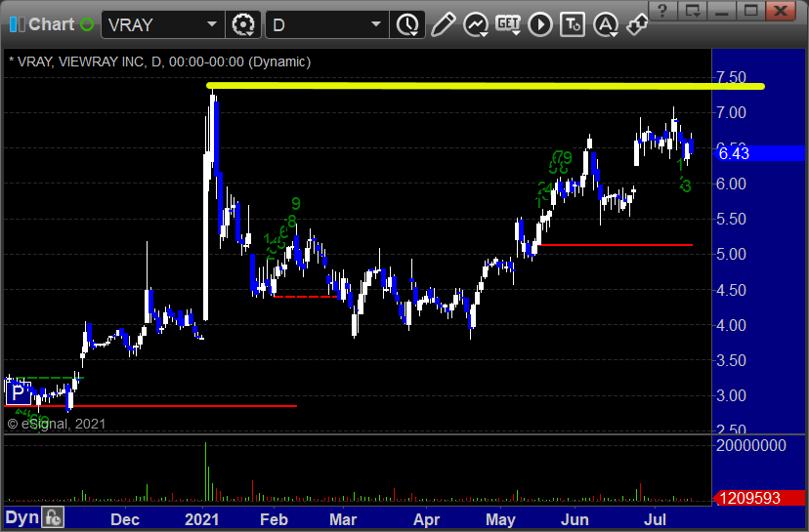The height and width of the screenshot is (532, 809).
Task: Click the link arrows icon in toolbar
Action: (x=637, y=24)
